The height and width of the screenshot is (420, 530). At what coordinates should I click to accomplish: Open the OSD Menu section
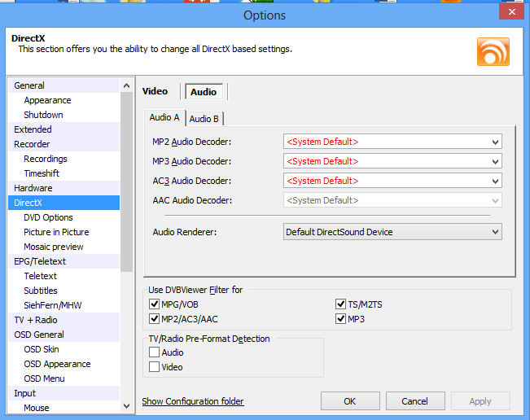click(x=64, y=378)
